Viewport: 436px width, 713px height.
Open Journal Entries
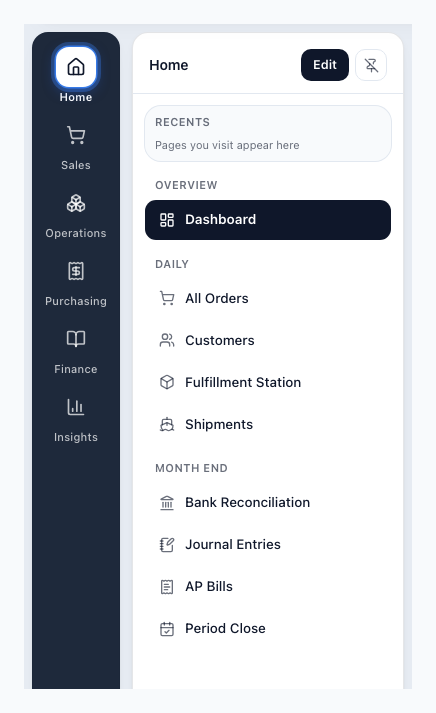pos(268,544)
